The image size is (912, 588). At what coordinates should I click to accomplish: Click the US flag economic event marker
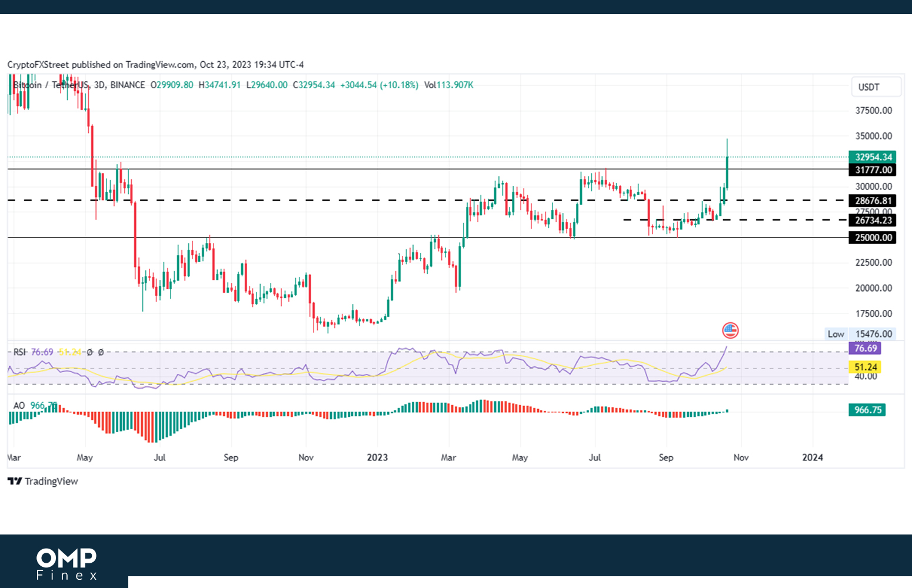point(730,330)
